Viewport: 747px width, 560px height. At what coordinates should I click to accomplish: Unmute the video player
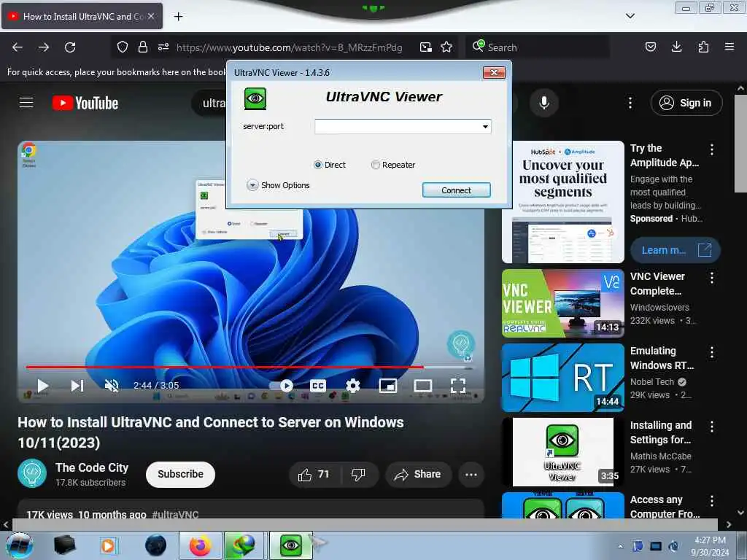[x=112, y=385]
